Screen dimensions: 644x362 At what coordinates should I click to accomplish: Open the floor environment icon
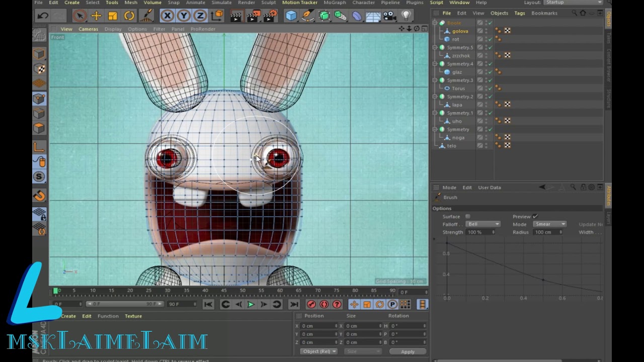point(373,16)
